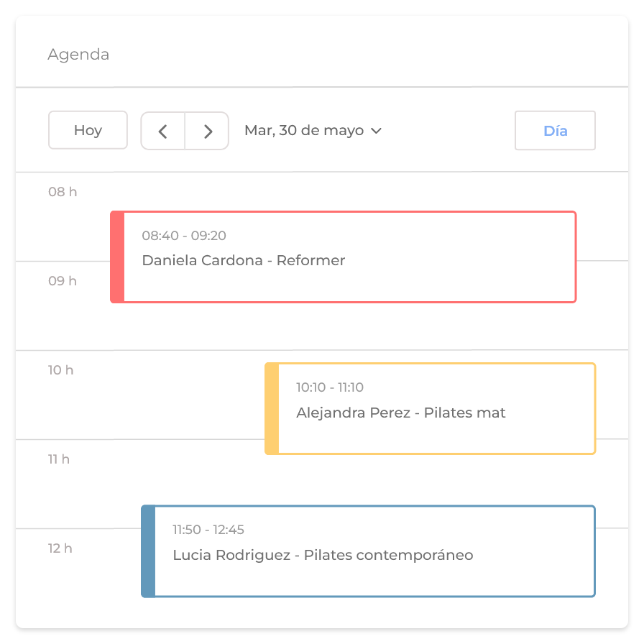The width and height of the screenshot is (644, 644).
Task: Click the yellow color bar on Alejandra's event
Action: [x=272, y=408]
